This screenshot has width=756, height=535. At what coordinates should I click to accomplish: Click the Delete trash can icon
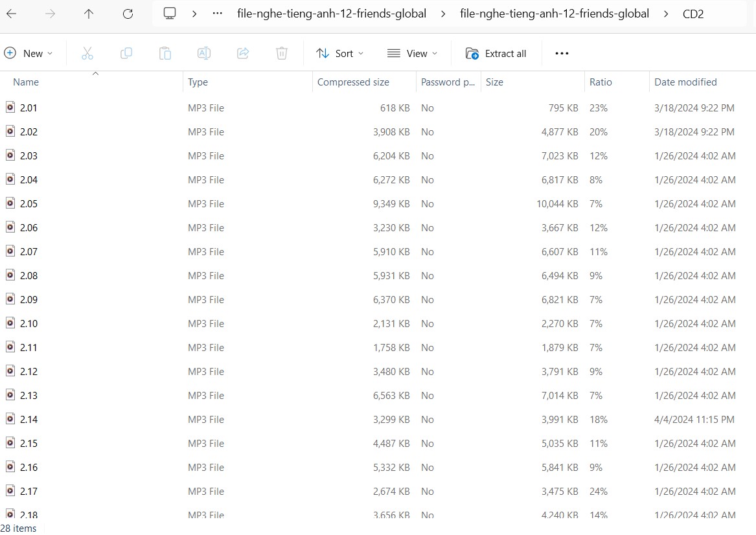click(x=282, y=54)
